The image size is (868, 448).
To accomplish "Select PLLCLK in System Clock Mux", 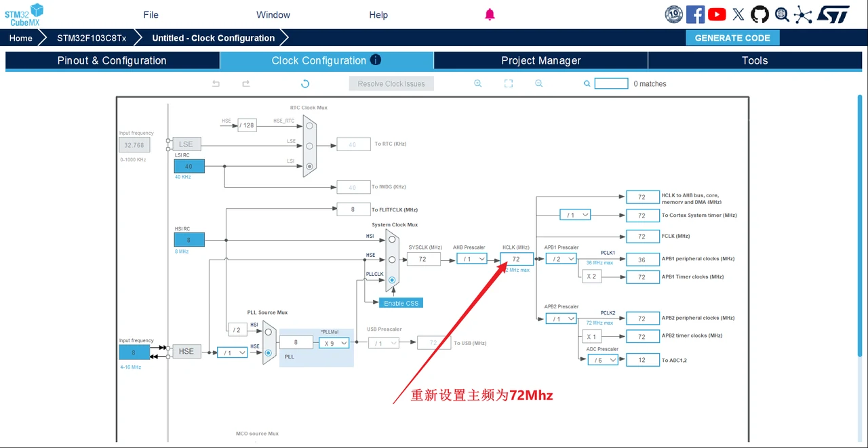I will tap(392, 279).
